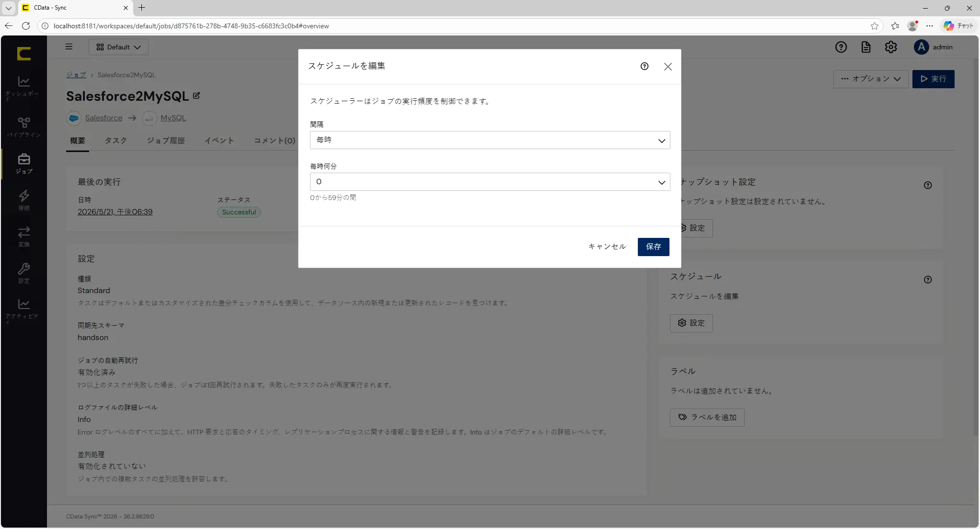Click the help icon in the スケジュール card

pos(928,280)
